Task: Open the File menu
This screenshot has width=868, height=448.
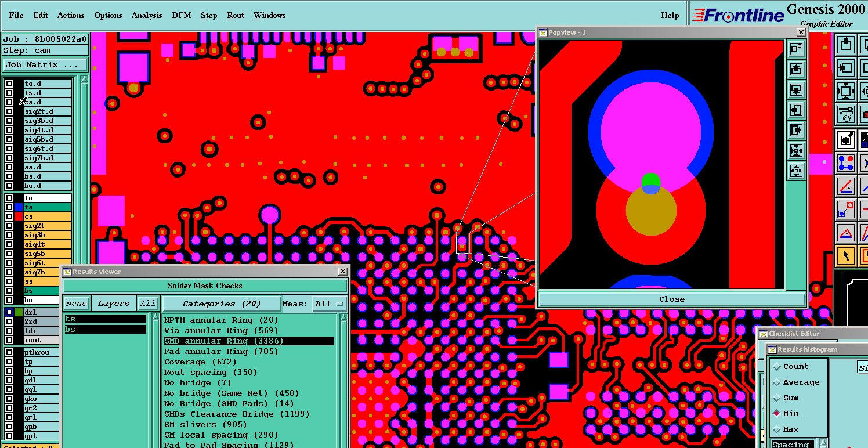Action: click(16, 15)
